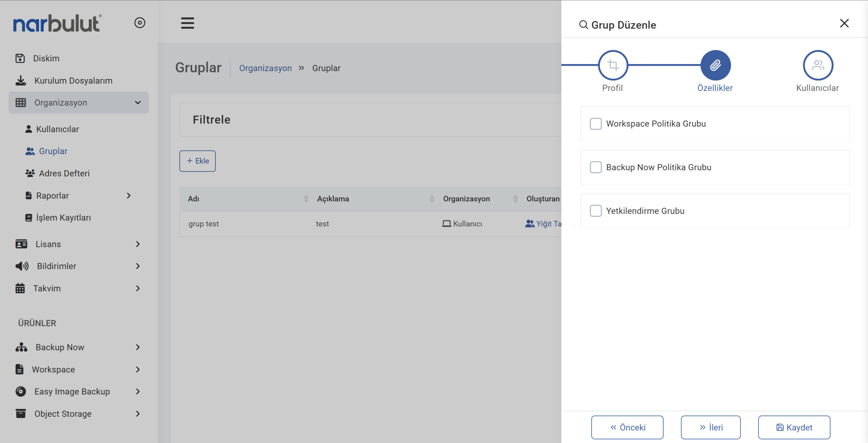Tick the Yetkilendirme Grubu checkbox
The image size is (868, 443).
point(595,211)
